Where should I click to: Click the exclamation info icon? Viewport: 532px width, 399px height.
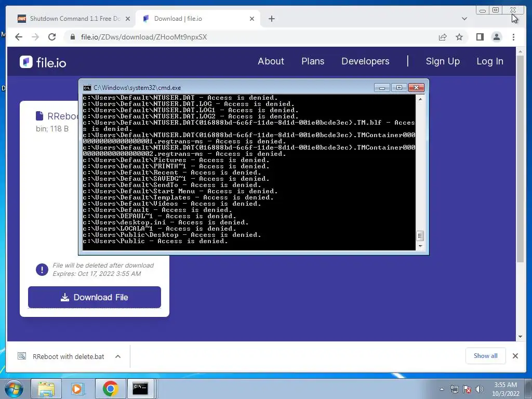click(x=42, y=270)
